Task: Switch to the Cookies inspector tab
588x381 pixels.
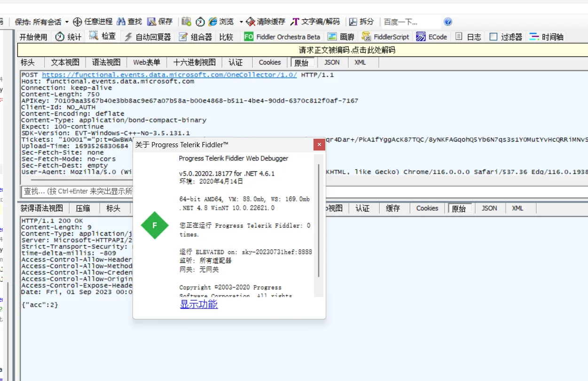Action: pos(269,62)
